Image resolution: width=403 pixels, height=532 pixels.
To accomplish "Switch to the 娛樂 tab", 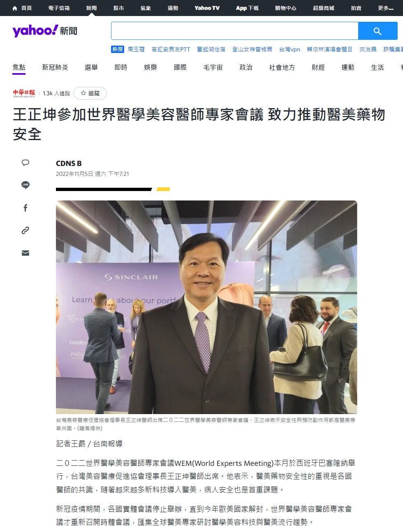I will (x=151, y=67).
